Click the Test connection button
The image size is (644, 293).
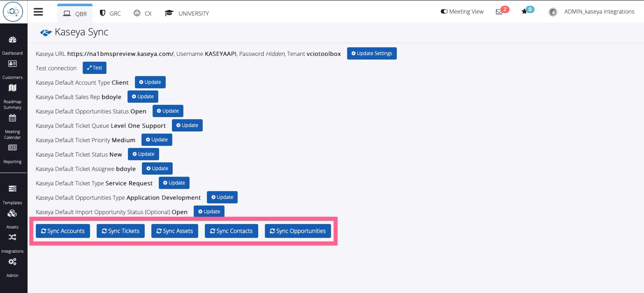pyautogui.click(x=95, y=68)
